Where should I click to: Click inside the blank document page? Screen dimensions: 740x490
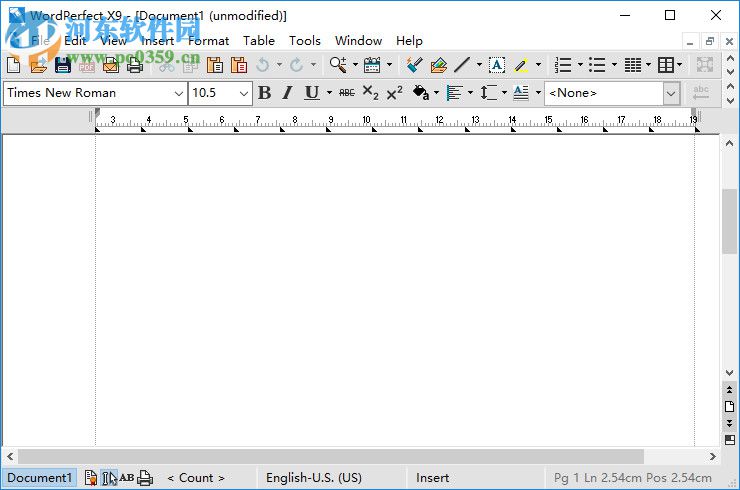coord(395,290)
